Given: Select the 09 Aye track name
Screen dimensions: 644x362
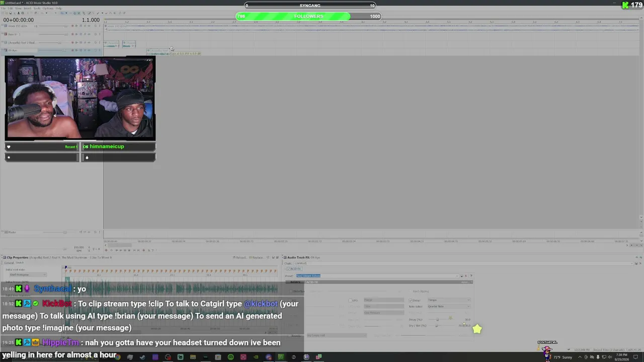Looking at the screenshot, I should 12,50.
